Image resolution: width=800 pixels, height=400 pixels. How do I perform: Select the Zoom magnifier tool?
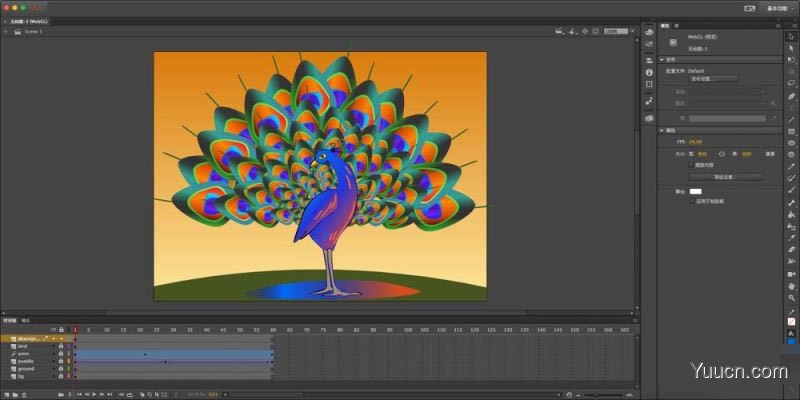(791, 297)
